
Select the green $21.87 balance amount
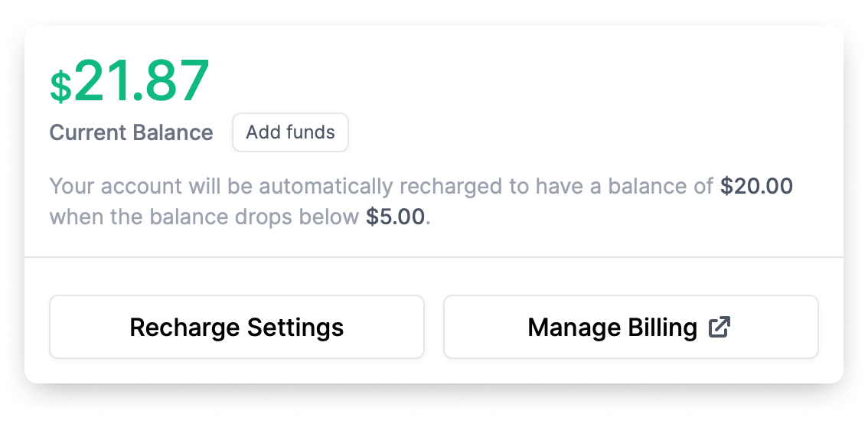(130, 81)
